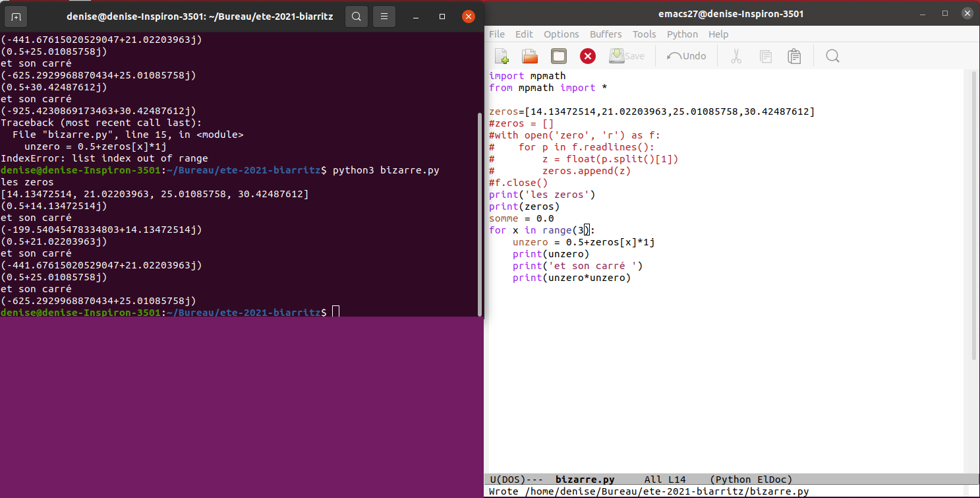Screen dimensions: 980x498
Task: Open the terminal hamburger menu
Action: [385, 16]
